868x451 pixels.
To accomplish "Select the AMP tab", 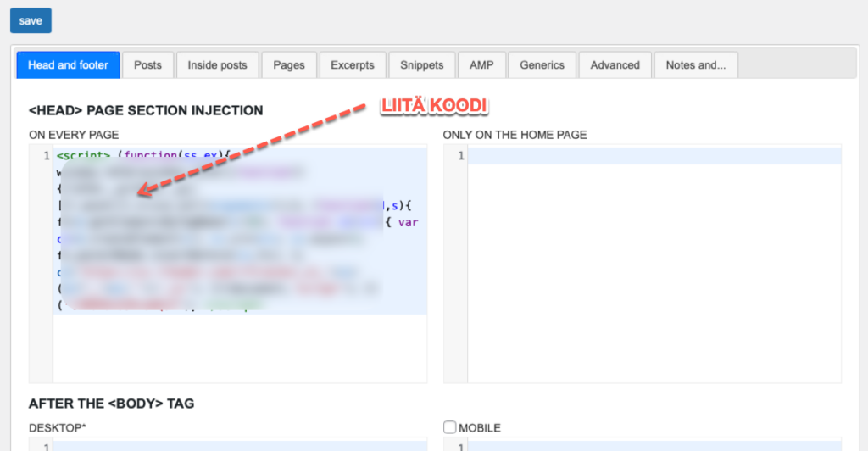I will (x=481, y=65).
